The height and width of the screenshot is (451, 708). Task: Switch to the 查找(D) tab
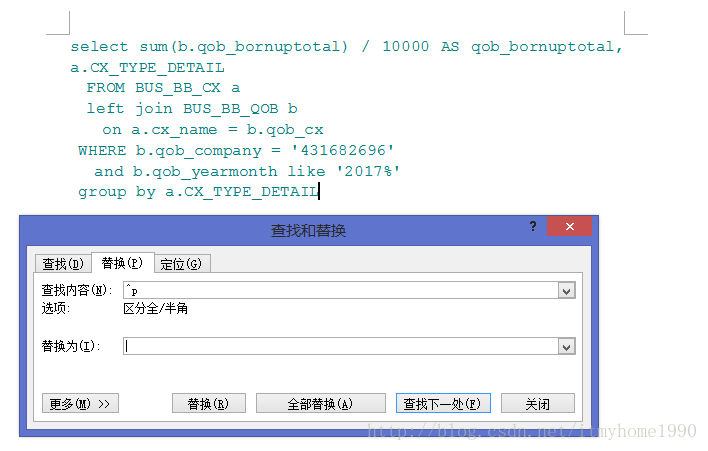point(63,264)
